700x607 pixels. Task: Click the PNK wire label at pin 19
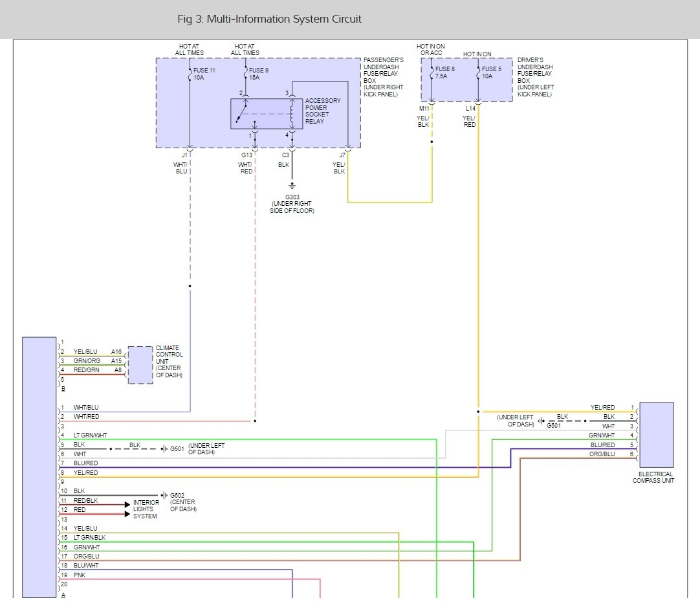click(x=80, y=575)
